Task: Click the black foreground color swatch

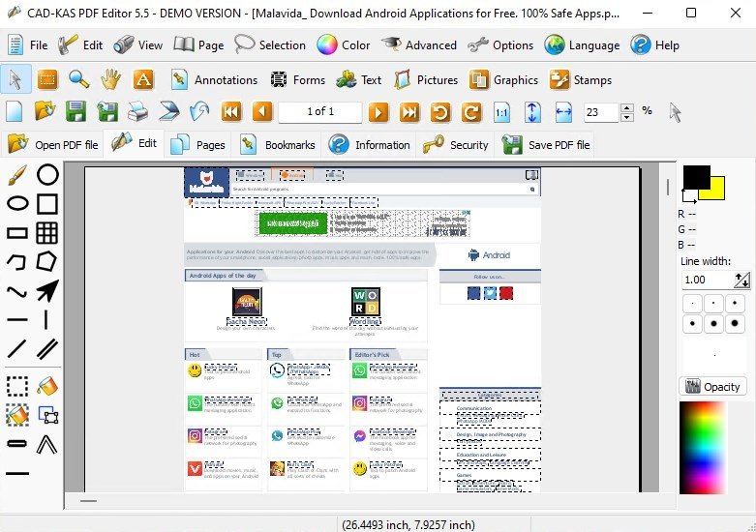Action: pos(694,175)
